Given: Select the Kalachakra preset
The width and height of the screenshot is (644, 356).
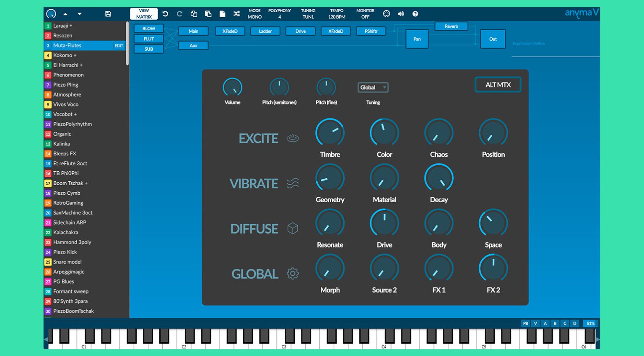Looking at the screenshot, I should tap(66, 232).
